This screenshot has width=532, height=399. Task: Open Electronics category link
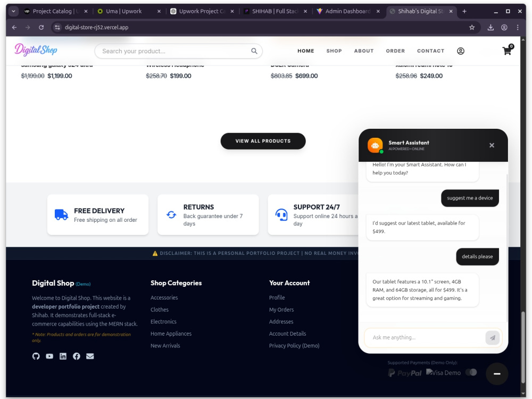click(163, 322)
